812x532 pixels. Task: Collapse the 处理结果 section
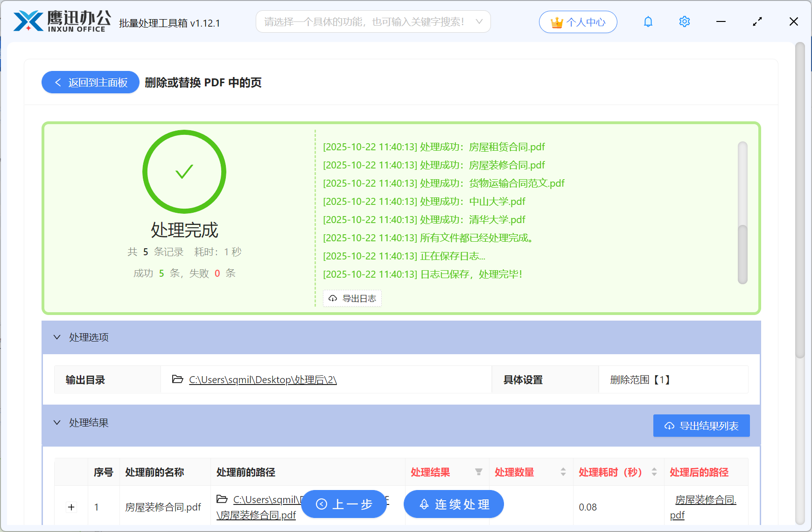point(57,422)
